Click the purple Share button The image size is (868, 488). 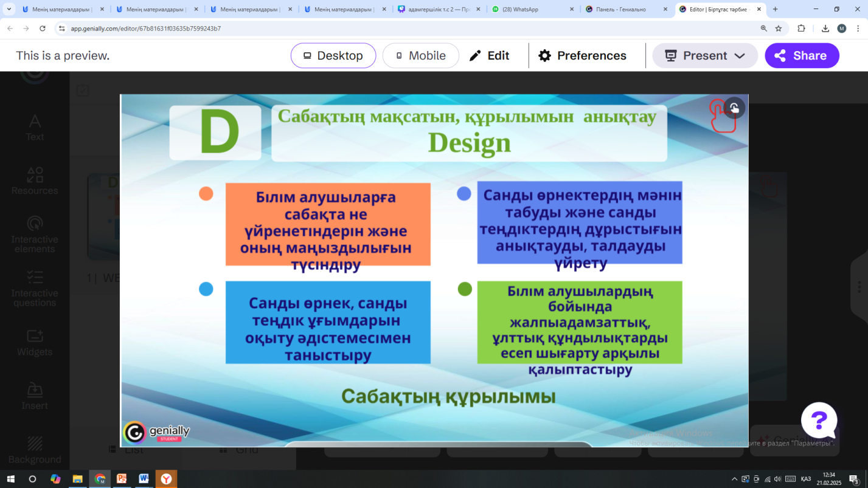tap(802, 55)
